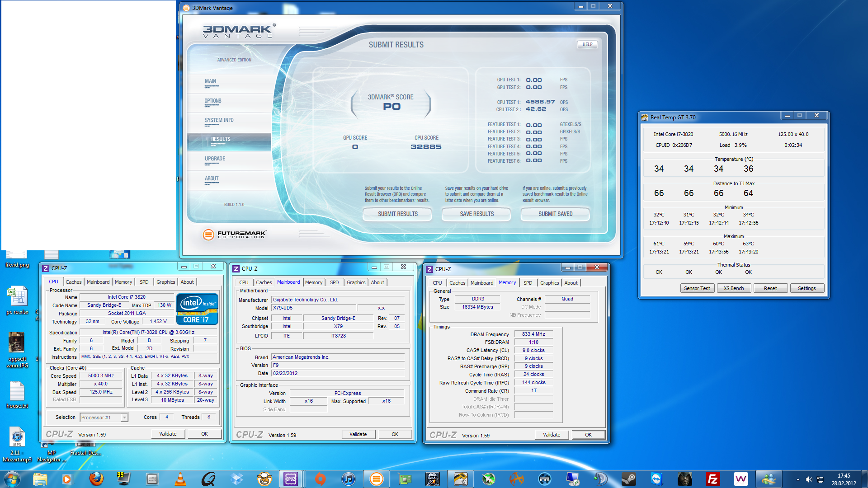Viewport: 868px width, 488px height.
Task: Open ABOUT in 3DMark sidebar
Action: tap(212, 179)
